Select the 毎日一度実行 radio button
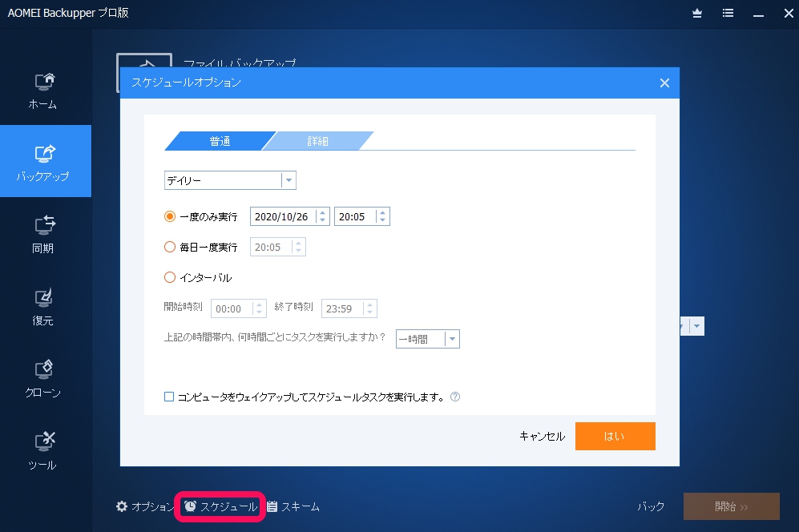This screenshot has width=799, height=532. click(170, 247)
